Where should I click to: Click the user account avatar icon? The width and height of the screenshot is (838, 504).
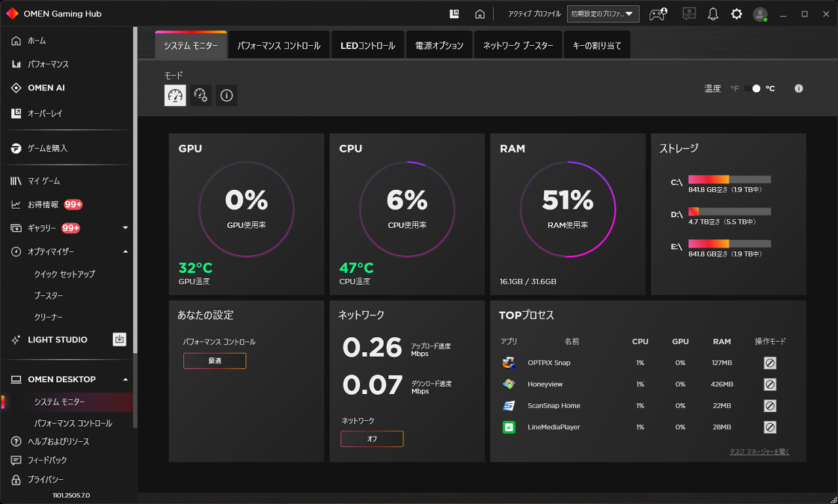tap(759, 14)
